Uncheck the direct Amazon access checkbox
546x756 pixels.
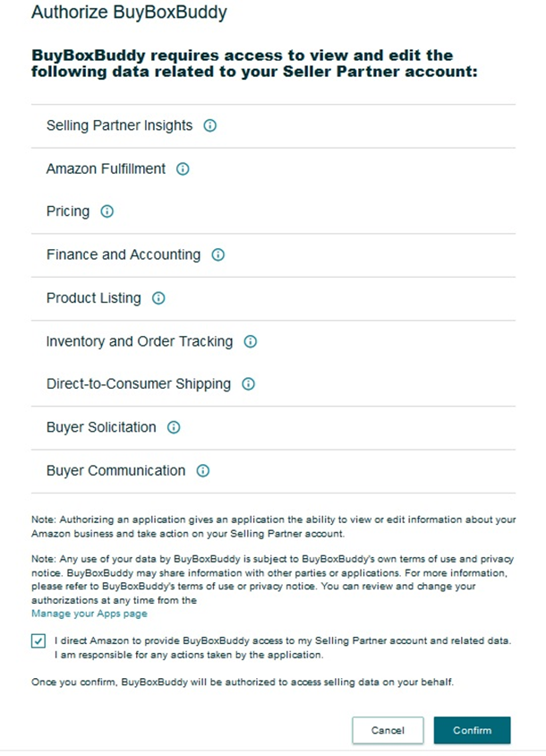[x=38, y=641]
